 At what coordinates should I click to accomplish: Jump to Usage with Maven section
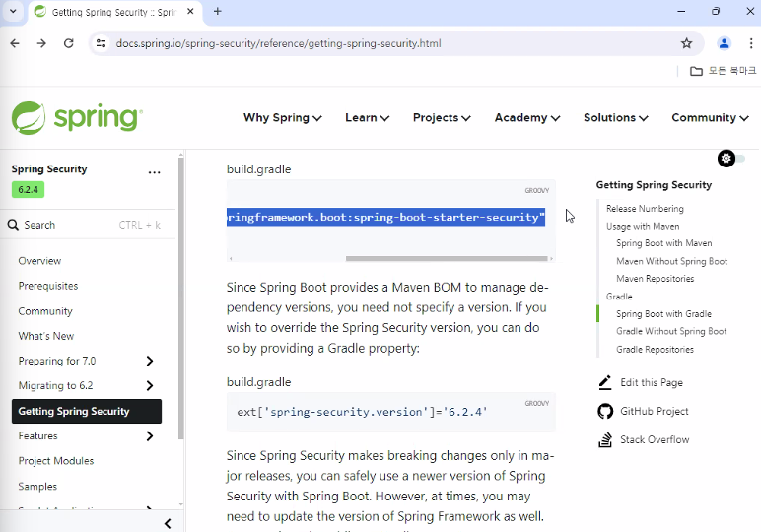click(x=643, y=226)
